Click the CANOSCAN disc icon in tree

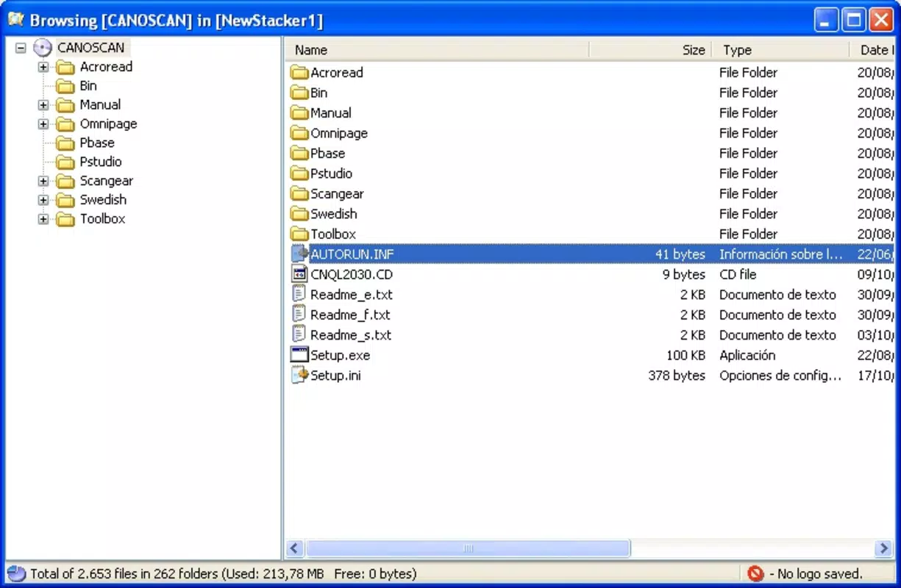(x=43, y=48)
